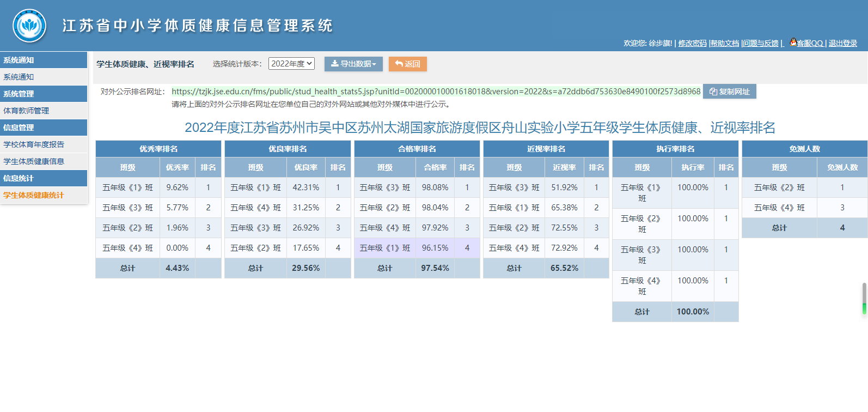Select the 97.54% total pass rate
Viewport: 868px width, 412px height.
tap(435, 268)
